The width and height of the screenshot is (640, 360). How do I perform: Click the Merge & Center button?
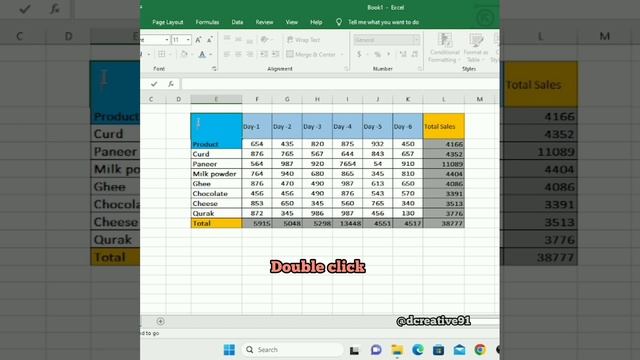[x=311, y=54]
